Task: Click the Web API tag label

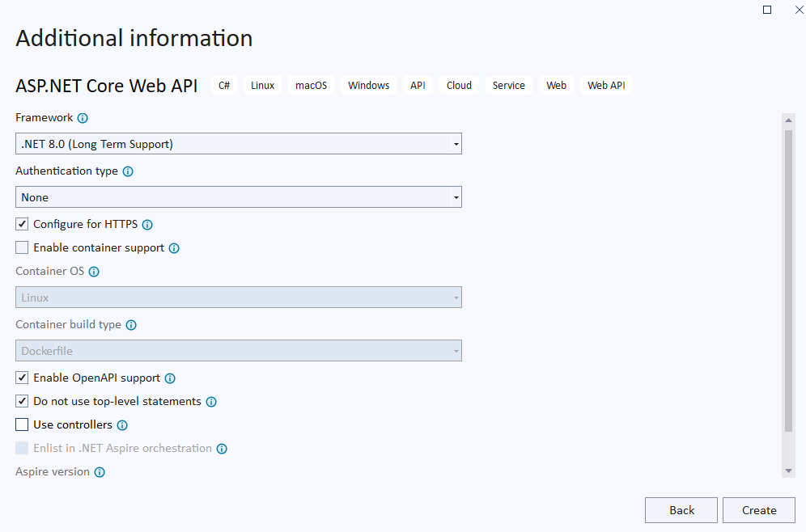Action: pyautogui.click(x=606, y=86)
